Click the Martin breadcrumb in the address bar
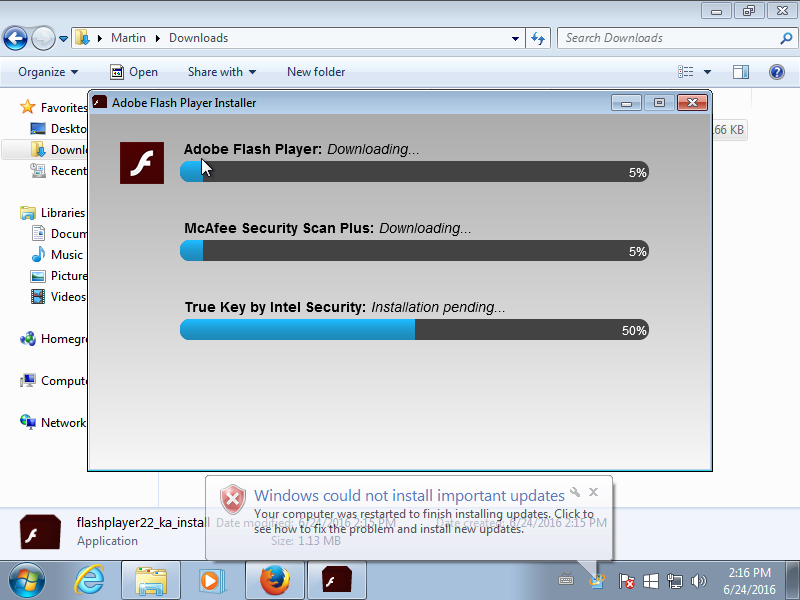Image resolution: width=800 pixels, height=600 pixels. (x=128, y=38)
